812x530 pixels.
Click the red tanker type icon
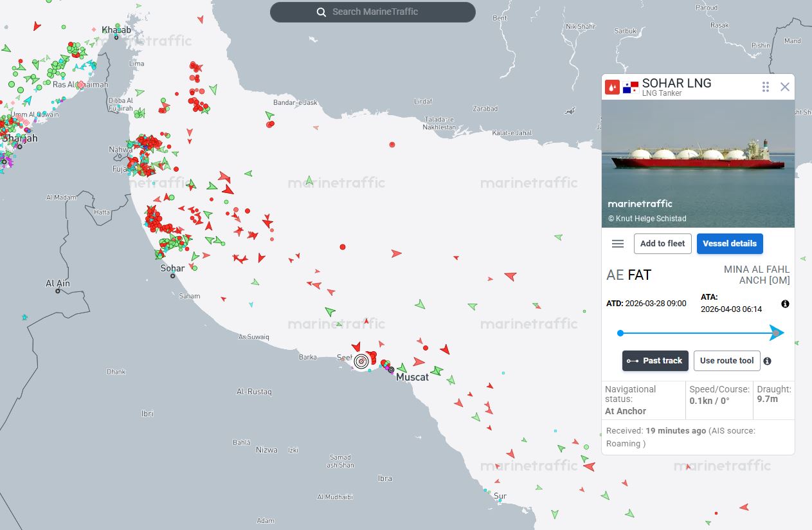pyautogui.click(x=612, y=87)
